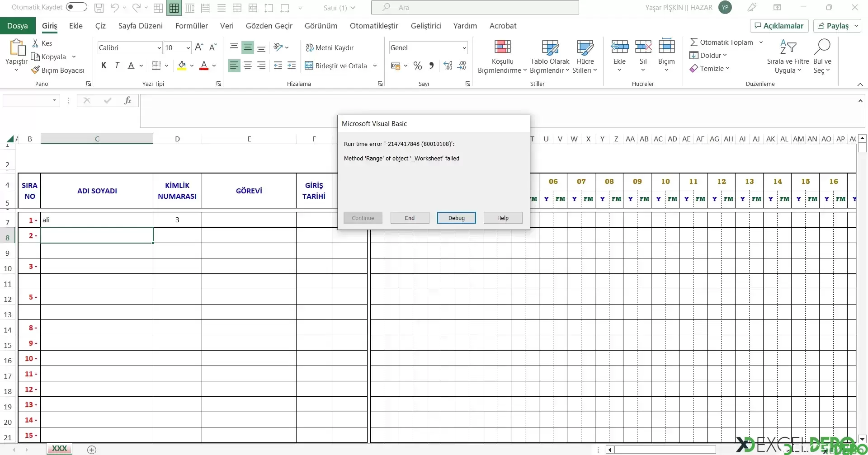This screenshot has width=868, height=455.
Task: Click the insert function fx icon
Action: coord(127,100)
